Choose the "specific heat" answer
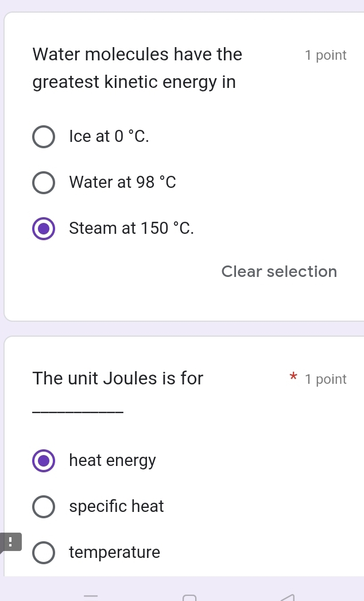Screen dimensions: 364x601 click(x=44, y=507)
